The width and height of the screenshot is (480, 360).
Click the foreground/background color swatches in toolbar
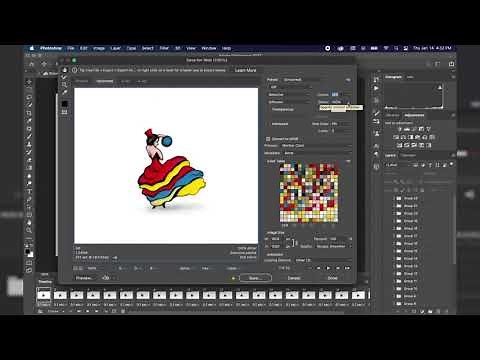(x=29, y=252)
